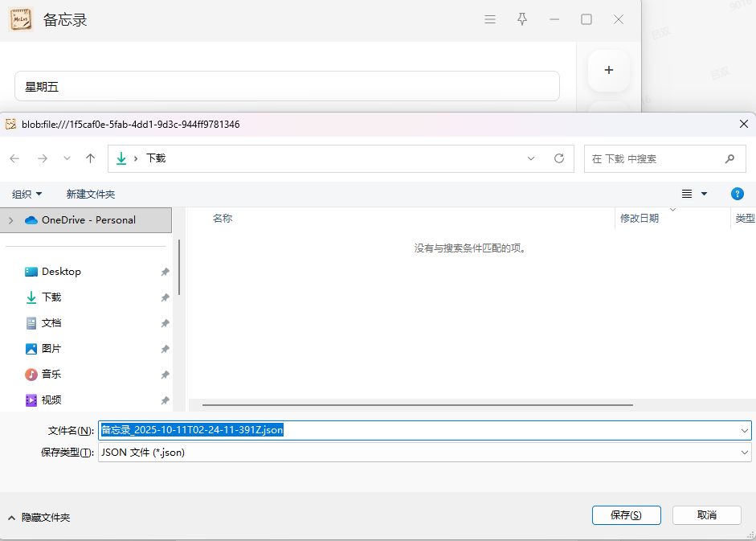Expand the address bar path history dropdown
The width and height of the screenshot is (756, 541).
point(531,158)
